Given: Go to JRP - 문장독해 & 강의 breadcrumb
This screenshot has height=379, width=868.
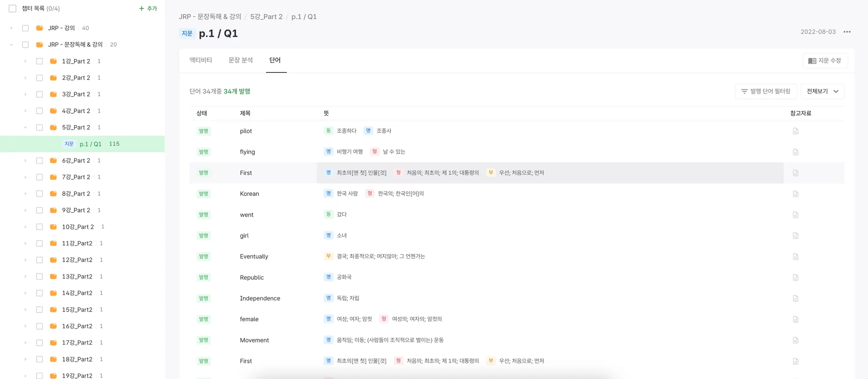Looking at the screenshot, I should [210, 17].
